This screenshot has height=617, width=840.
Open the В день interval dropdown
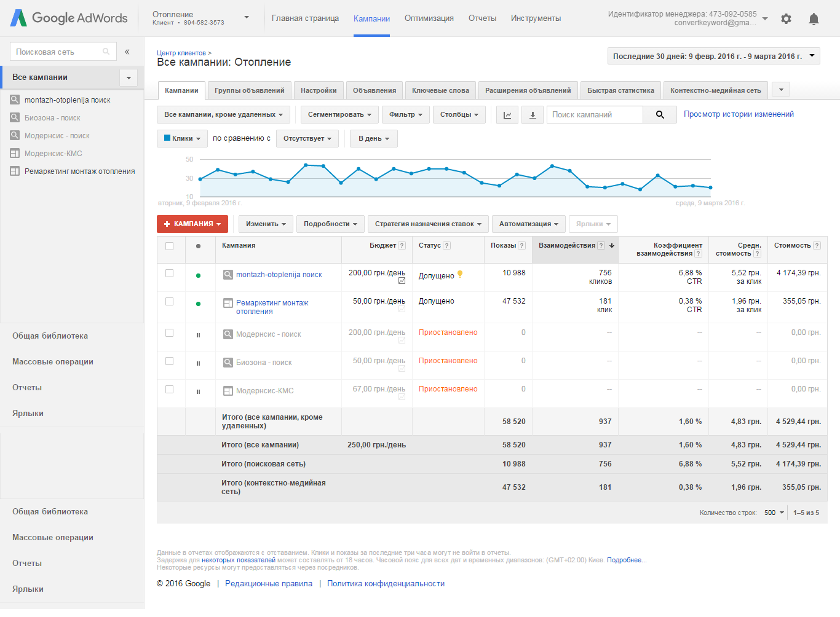coord(374,138)
